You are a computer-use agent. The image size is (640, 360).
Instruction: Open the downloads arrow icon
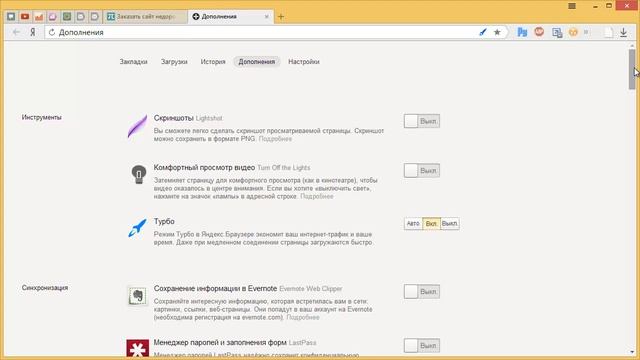pos(624,32)
